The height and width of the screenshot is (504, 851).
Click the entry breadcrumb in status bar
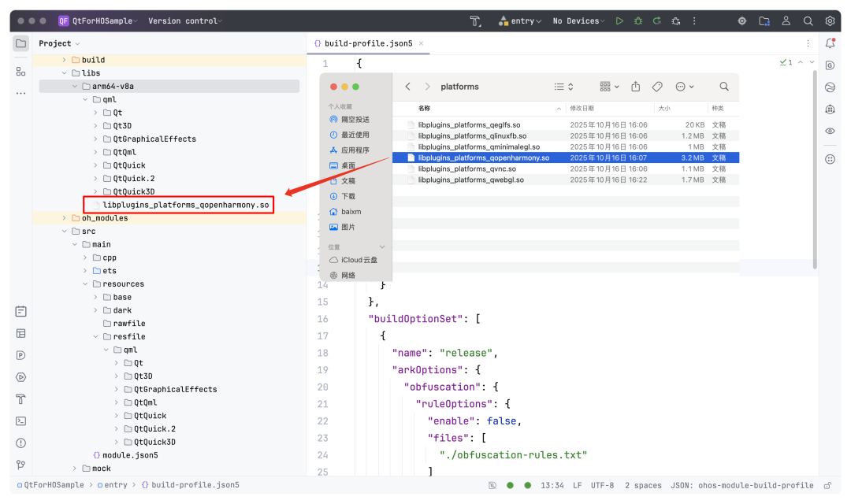point(112,485)
